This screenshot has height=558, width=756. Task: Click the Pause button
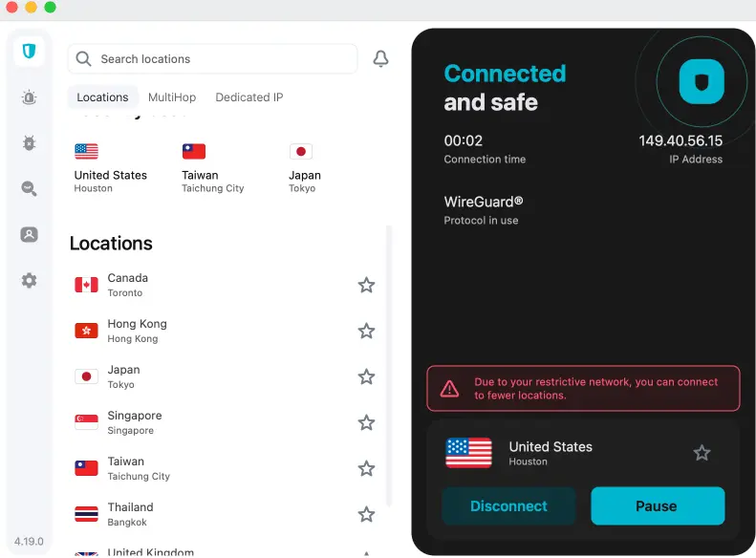[658, 506]
